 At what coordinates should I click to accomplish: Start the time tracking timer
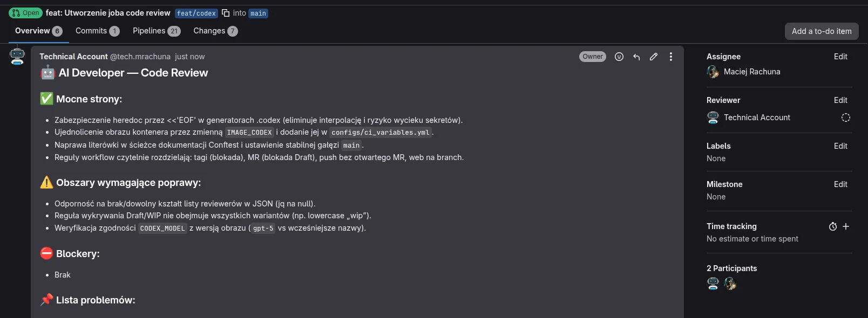click(833, 227)
